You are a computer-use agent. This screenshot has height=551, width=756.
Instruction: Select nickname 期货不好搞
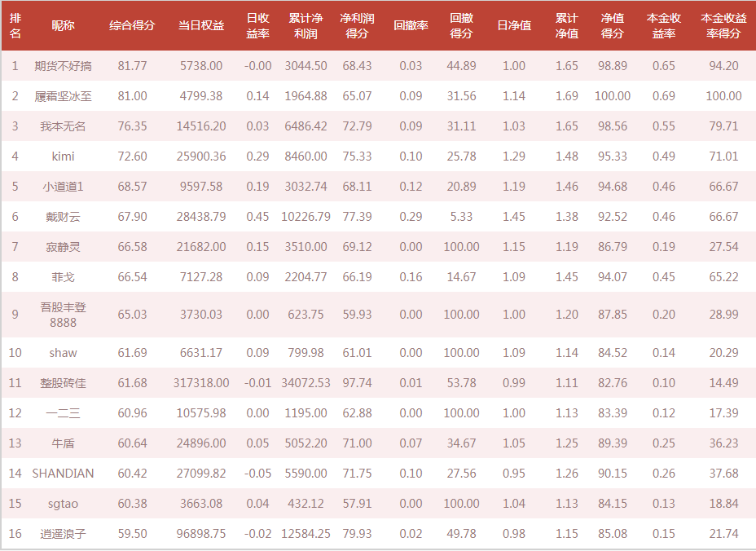pyautogui.click(x=64, y=66)
